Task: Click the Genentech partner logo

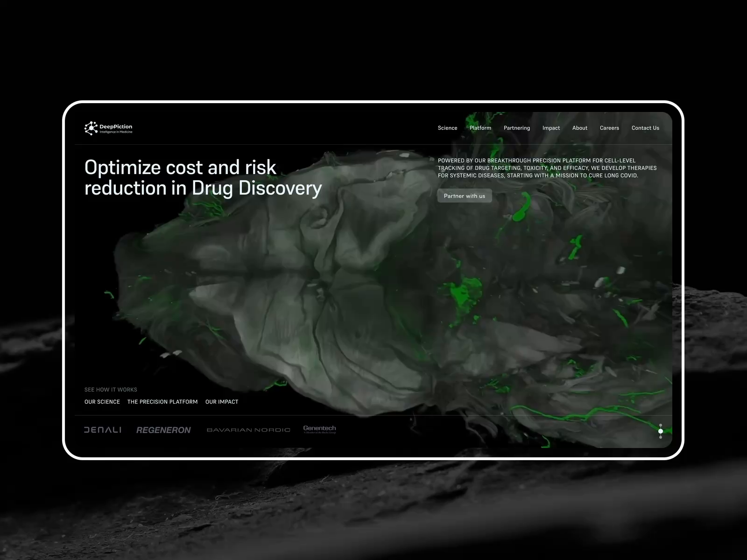Action: pyautogui.click(x=319, y=429)
